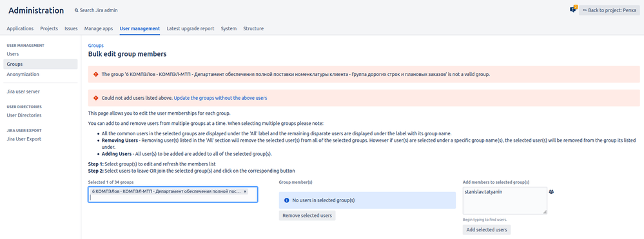Open the user picker icon

(x=551, y=191)
